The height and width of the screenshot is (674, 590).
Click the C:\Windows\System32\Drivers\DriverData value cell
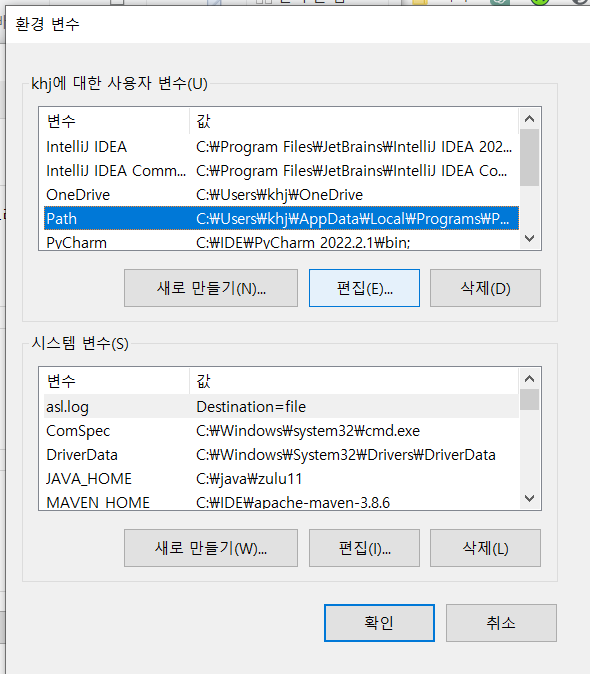tap(345, 455)
